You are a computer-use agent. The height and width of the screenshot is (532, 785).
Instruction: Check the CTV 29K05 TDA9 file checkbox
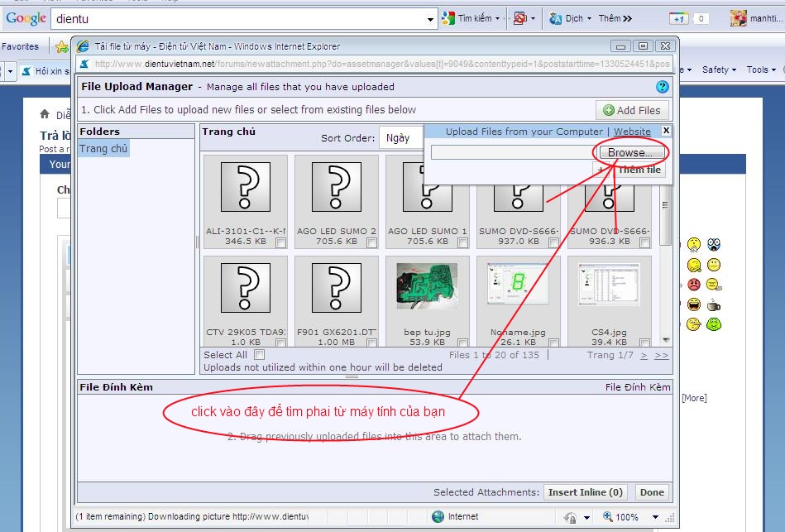pos(281,343)
